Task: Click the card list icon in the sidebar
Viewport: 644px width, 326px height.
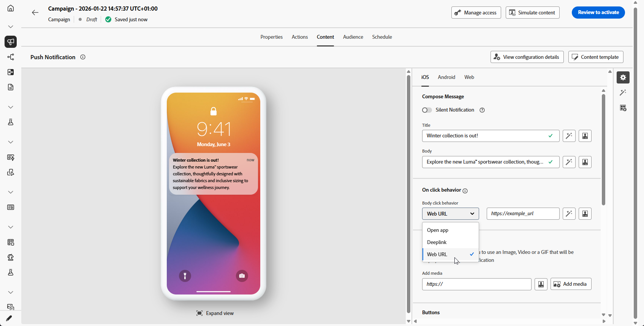Action: pyautogui.click(x=11, y=207)
